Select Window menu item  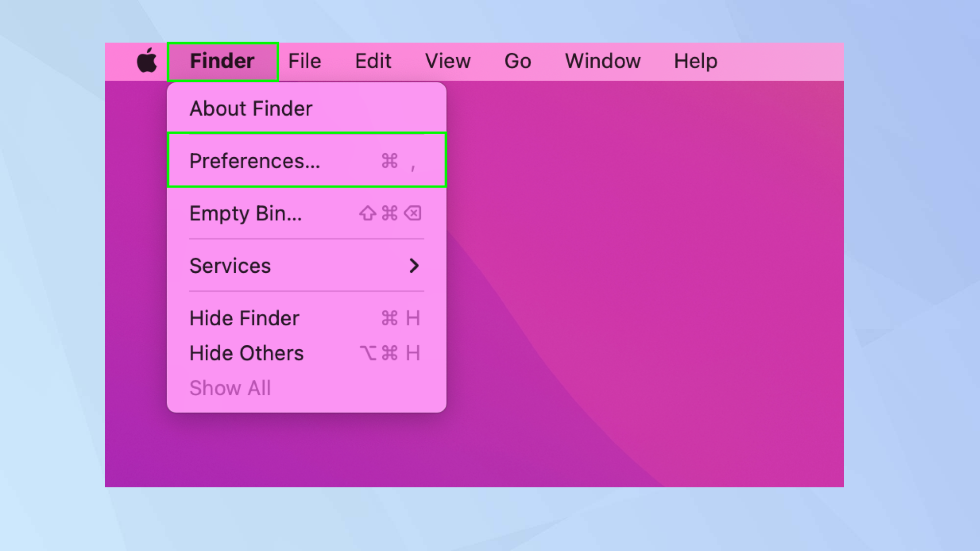[x=602, y=61]
